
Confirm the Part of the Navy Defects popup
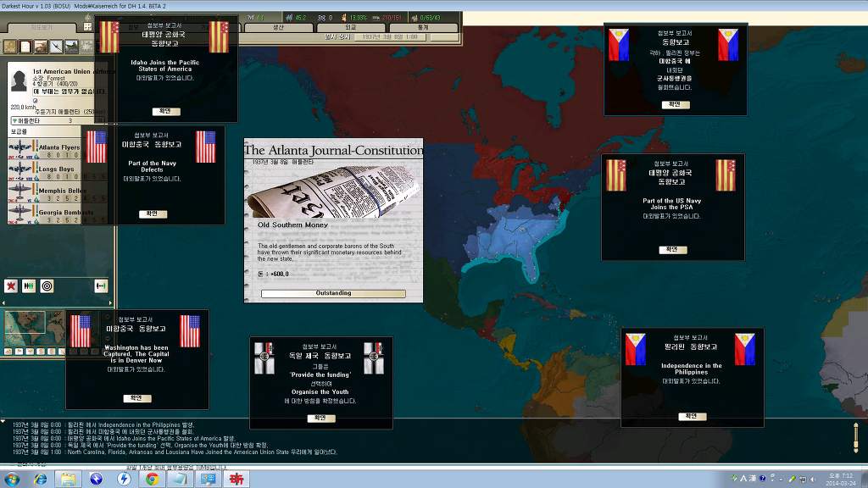[153, 213]
